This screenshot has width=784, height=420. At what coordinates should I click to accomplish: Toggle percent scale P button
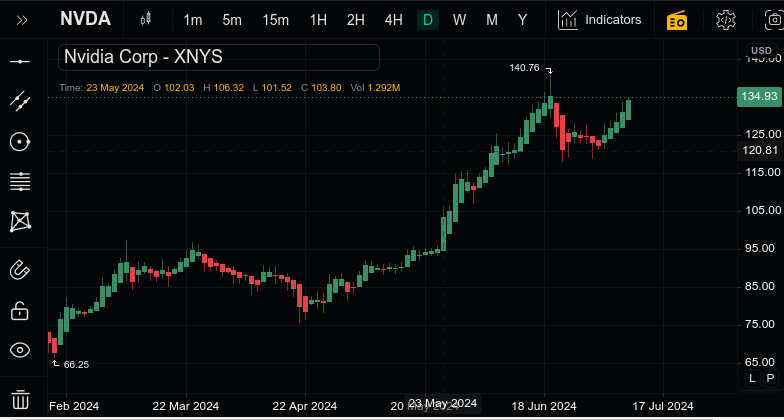(x=770, y=378)
